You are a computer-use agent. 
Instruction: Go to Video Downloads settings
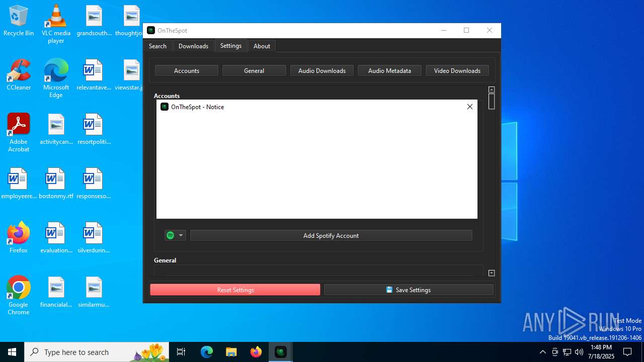point(457,71)
